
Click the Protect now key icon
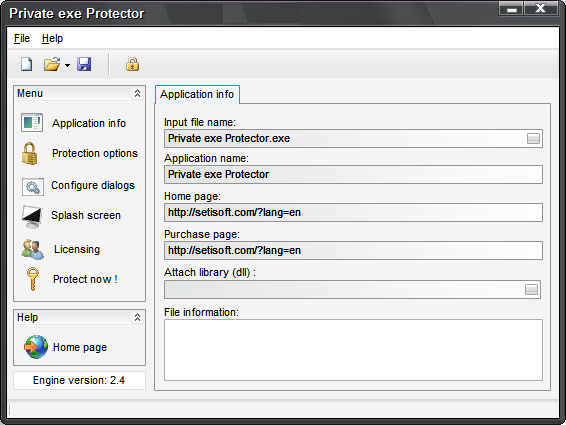(33, 279)
